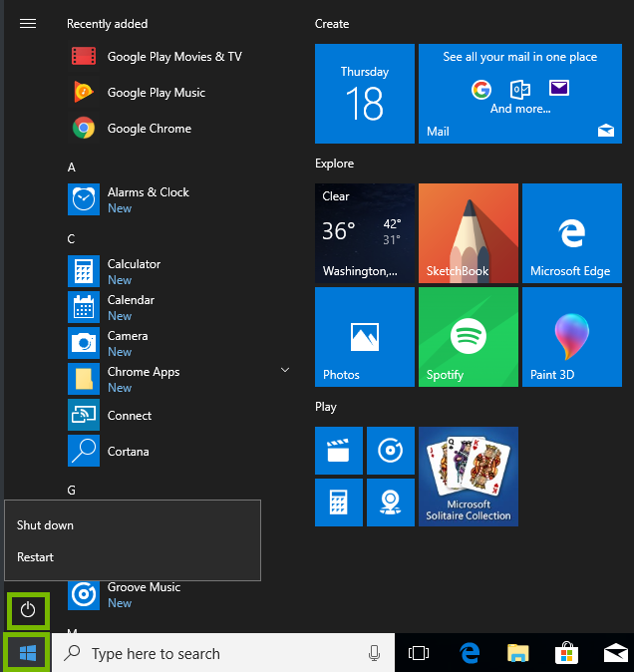Screen dimensions: 634x672
Task: Open File Explorer on the taskbar
Action: 518,653
